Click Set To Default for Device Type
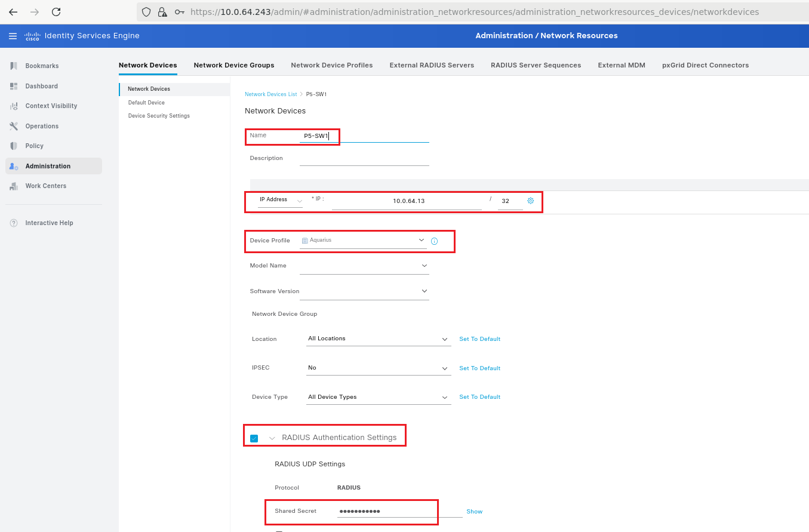 coord(479,397)
